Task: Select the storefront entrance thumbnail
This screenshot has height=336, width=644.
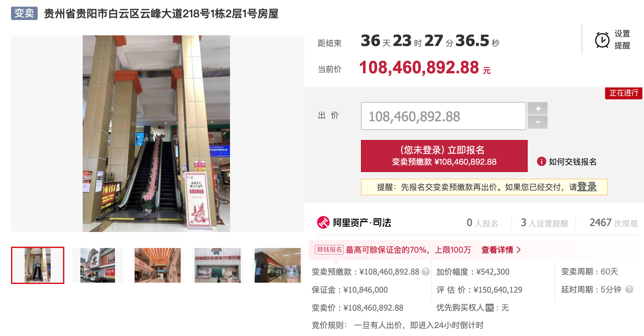Action: point(218,265)
